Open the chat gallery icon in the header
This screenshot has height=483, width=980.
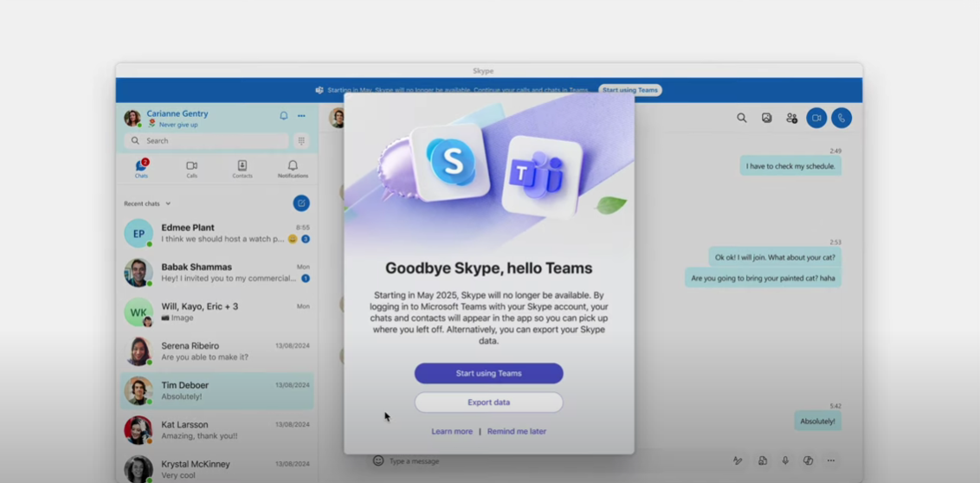[766, 118]
